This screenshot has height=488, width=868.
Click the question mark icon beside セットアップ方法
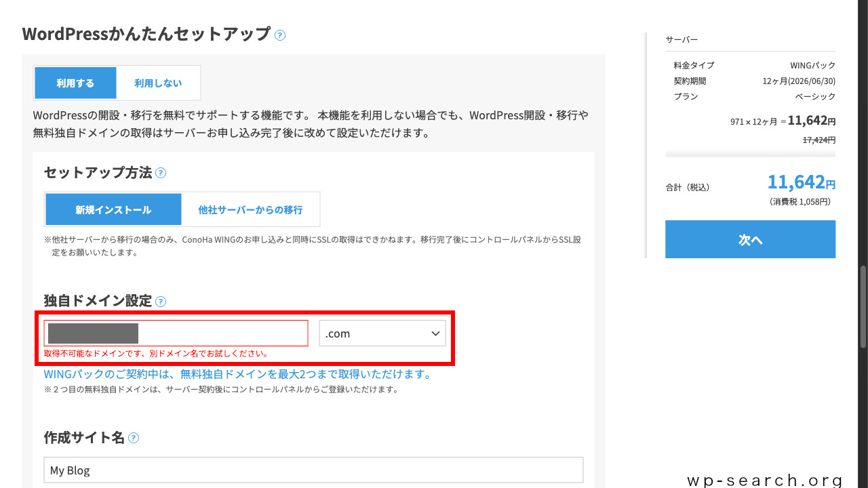pyautogui.click(x=161, y=173)
